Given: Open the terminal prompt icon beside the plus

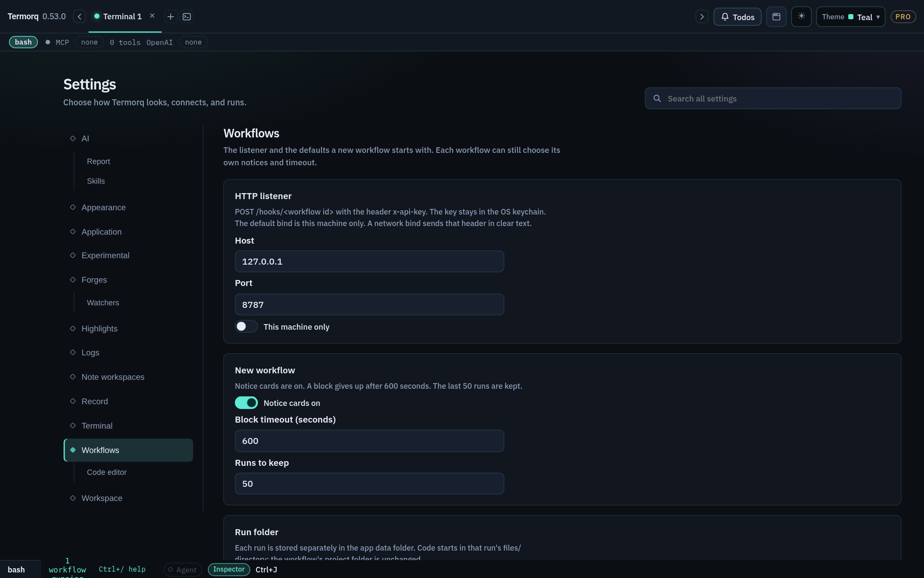Looking at the screenshot, I should click(187, 17).
